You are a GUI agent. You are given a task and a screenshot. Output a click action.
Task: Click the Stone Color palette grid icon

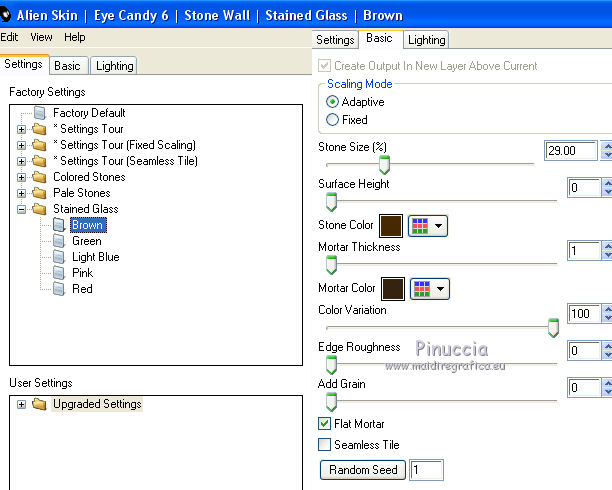tap(420, 226)
